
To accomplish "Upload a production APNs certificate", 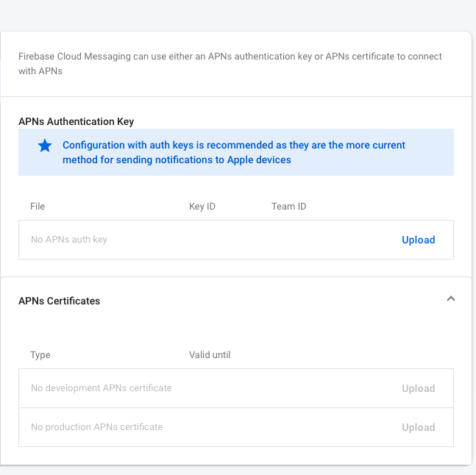I will pos(418,427).
